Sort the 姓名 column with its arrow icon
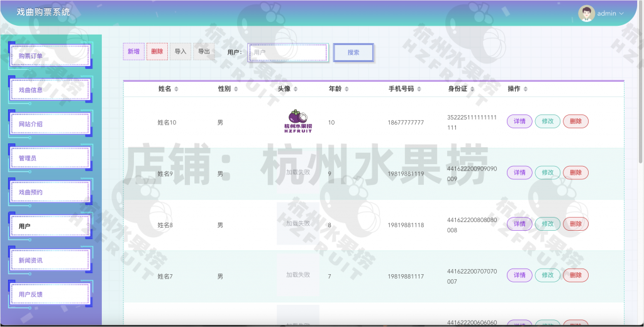 click(x=176, y=89)
